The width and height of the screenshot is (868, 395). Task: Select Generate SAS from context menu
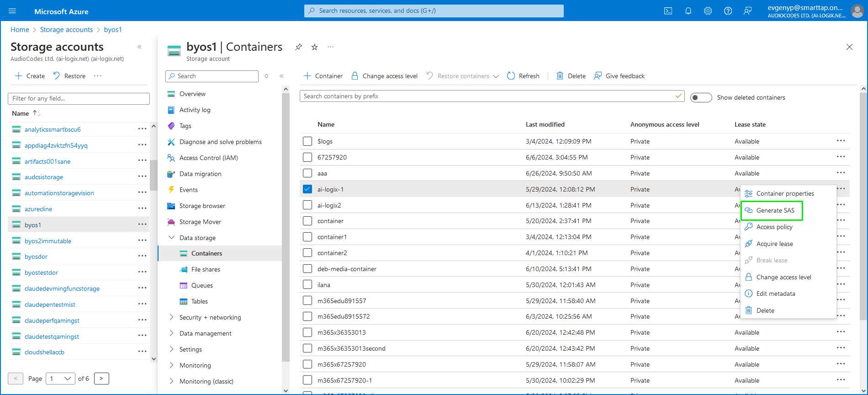click(x=772, y=210)
